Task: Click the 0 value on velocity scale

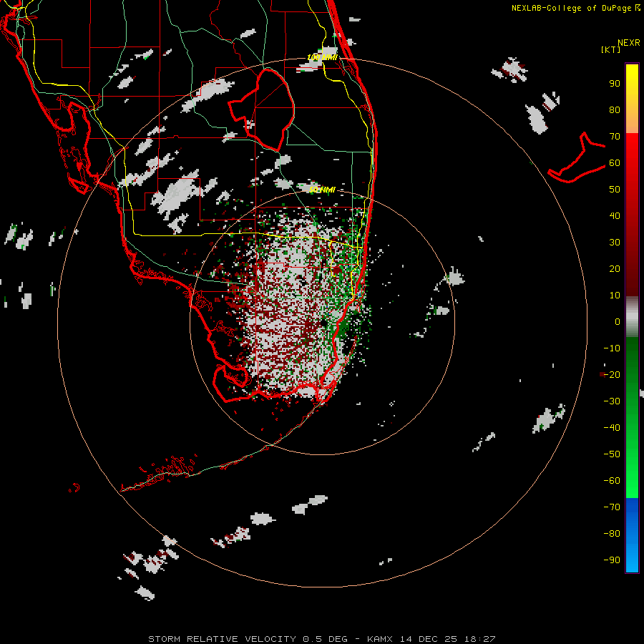Action: 618,321
